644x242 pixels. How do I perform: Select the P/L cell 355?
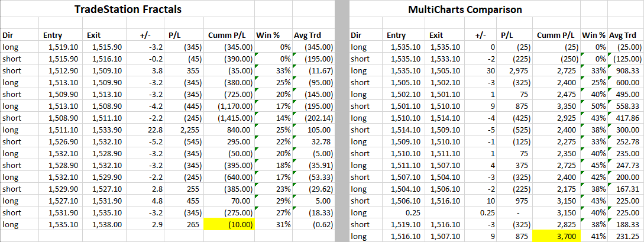[x=183, y=70]
